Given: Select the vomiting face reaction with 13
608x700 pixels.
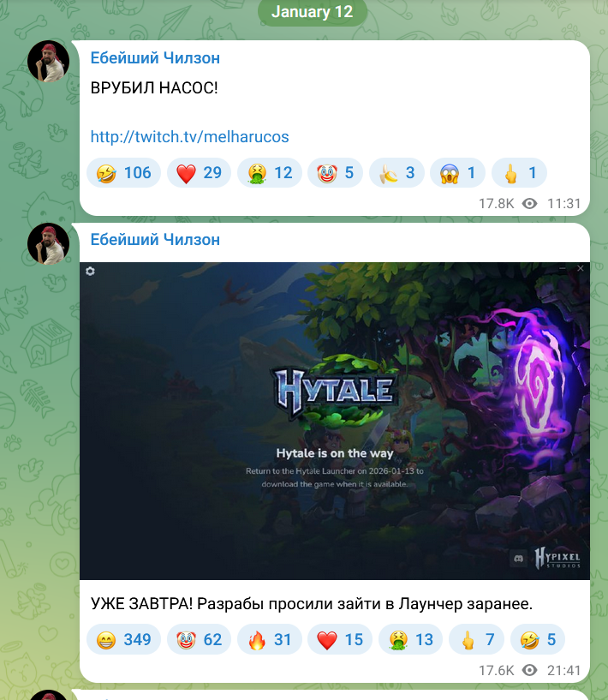Looking at the screenshot, I should [x=410, y=639].
